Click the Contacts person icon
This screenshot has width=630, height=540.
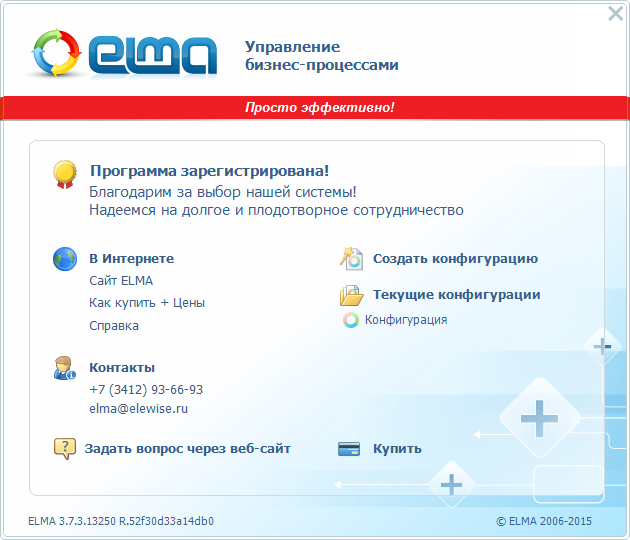click(65, 368)
